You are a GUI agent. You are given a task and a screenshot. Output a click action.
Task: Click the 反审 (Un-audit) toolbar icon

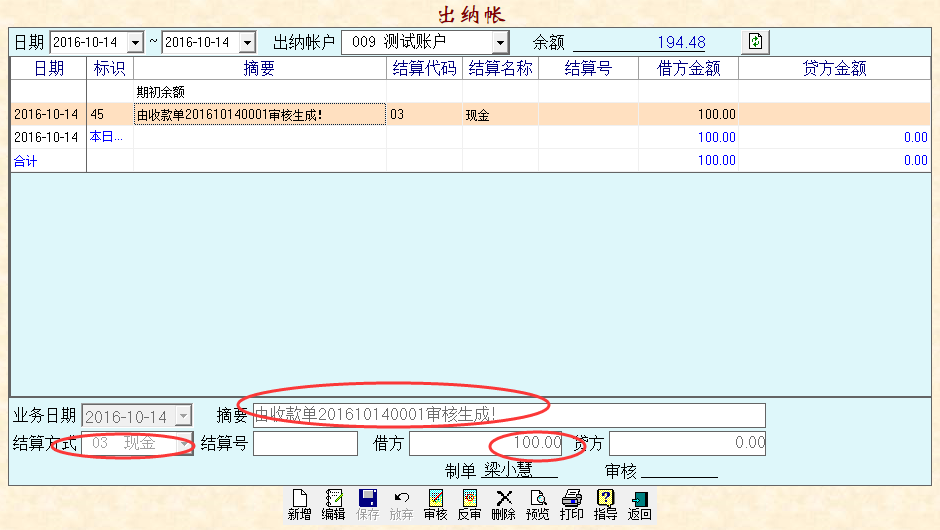pyautogui.click(x=469, y=505)
